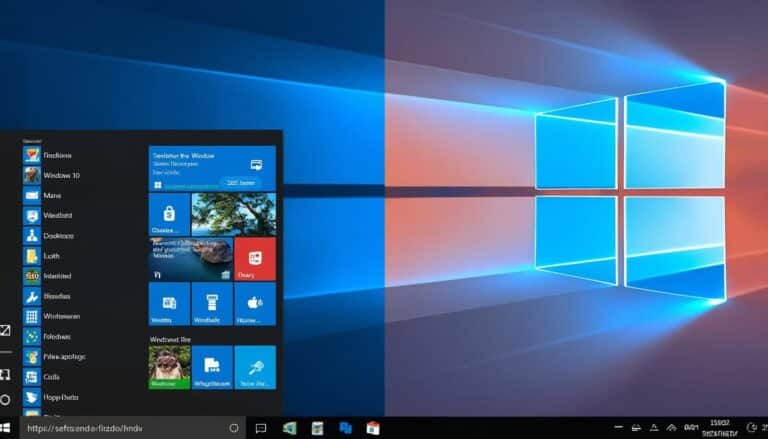Open the coastal rock photo tile
The image size is (768, 439).
191,259
